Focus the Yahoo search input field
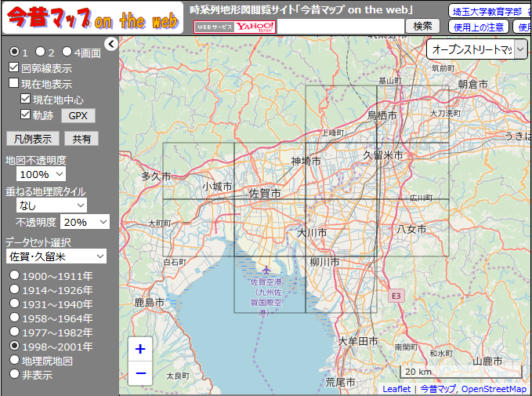This screenshot has height=396, width=532. 341,27
